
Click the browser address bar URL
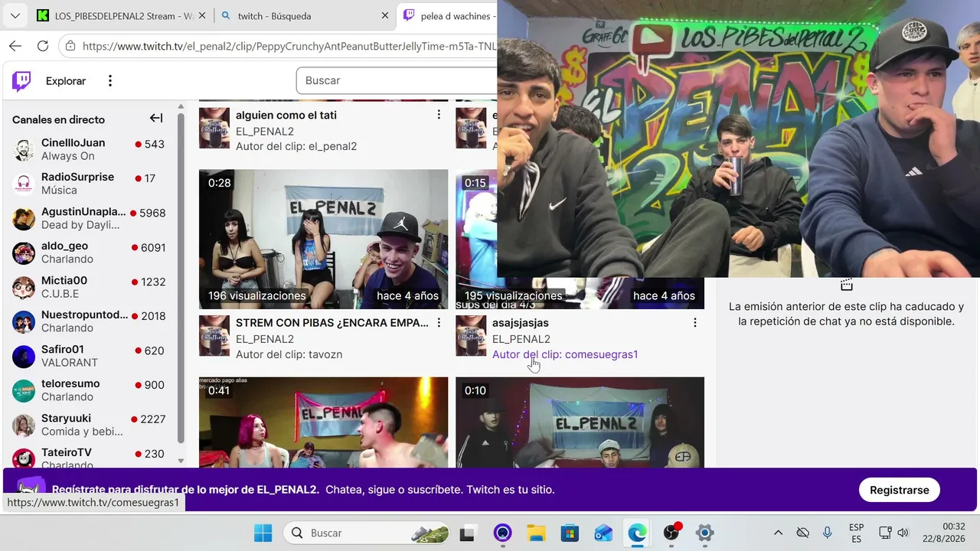coord(289,46)
